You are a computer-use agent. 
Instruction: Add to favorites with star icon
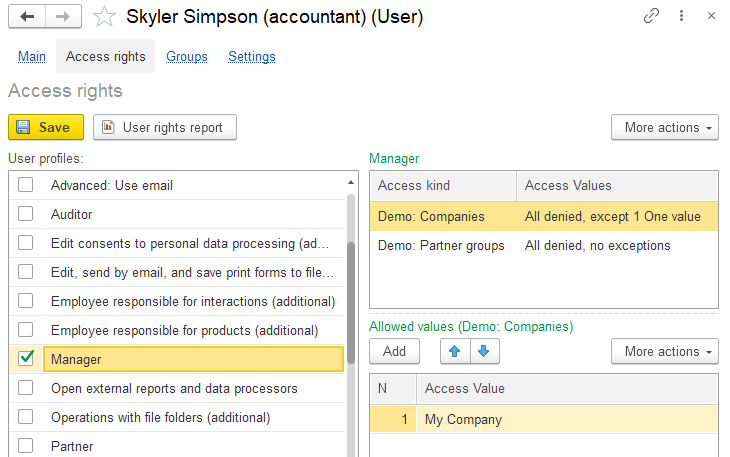coord(104,16)
